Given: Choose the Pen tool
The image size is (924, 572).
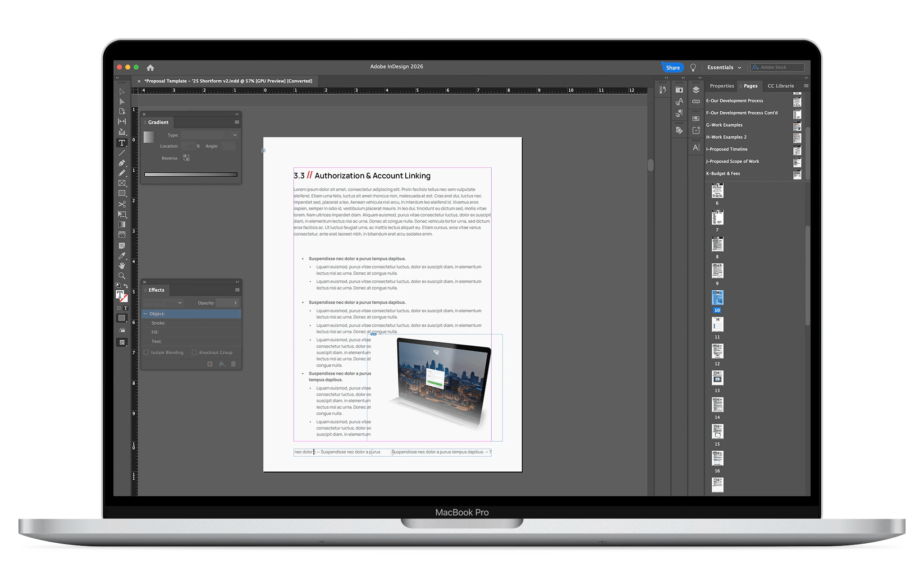Looking at the screenshot, I should [122, 162].
